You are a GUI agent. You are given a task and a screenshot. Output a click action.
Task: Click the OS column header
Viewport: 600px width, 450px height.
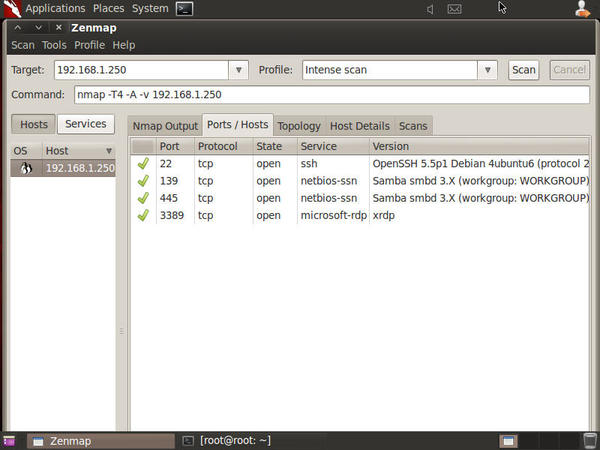[x=26, y=151]
